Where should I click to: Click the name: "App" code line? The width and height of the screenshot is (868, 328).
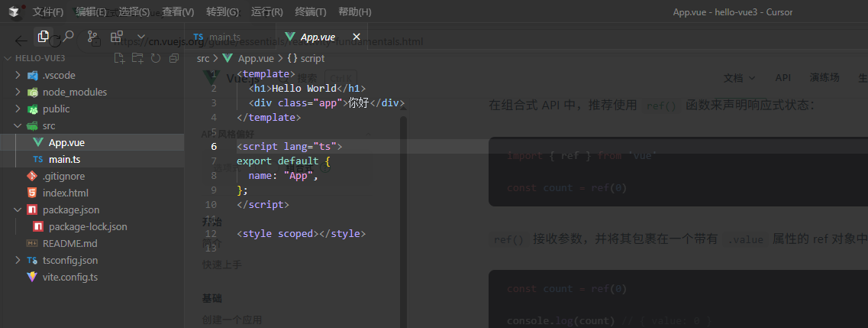[x=283, y=176]
